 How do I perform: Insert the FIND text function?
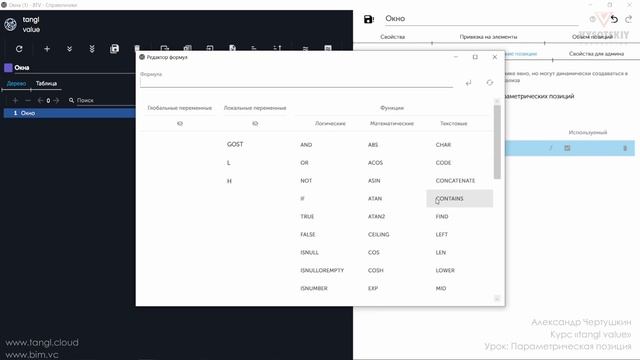[x=442, y=217]
